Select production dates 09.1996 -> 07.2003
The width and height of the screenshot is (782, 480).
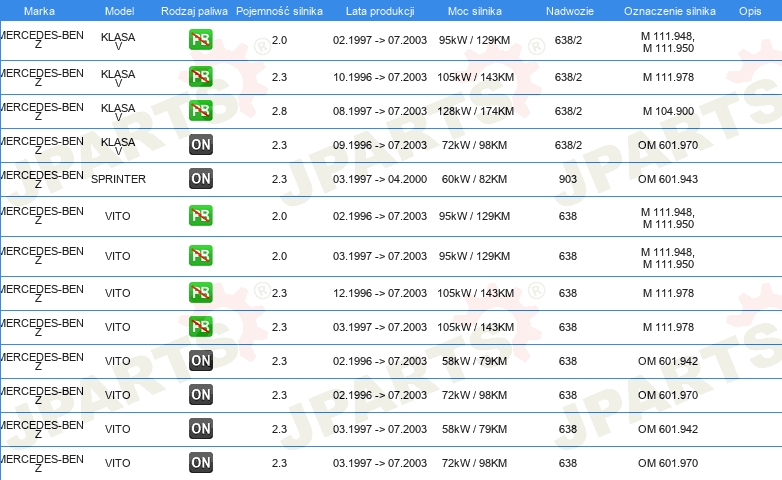[380, 145]
